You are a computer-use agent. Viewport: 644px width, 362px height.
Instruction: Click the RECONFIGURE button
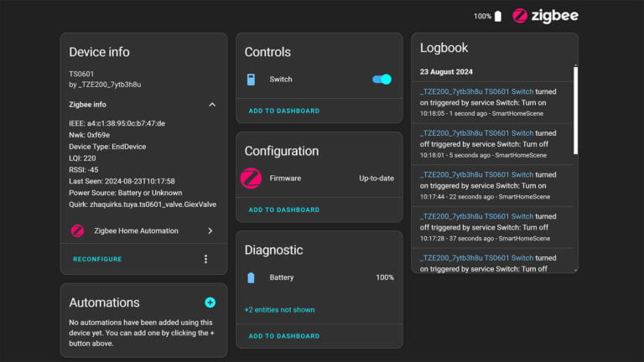click(x=97, y=259)
